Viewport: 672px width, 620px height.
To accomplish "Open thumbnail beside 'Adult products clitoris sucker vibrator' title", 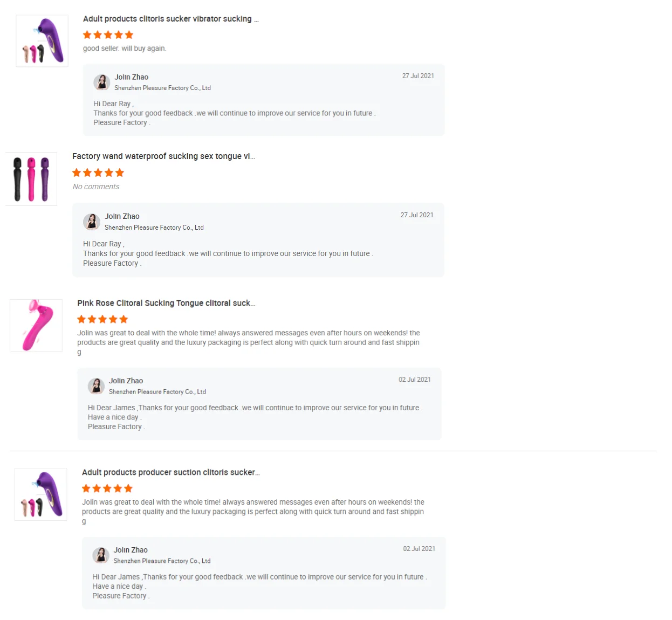I will coord(42,41).
